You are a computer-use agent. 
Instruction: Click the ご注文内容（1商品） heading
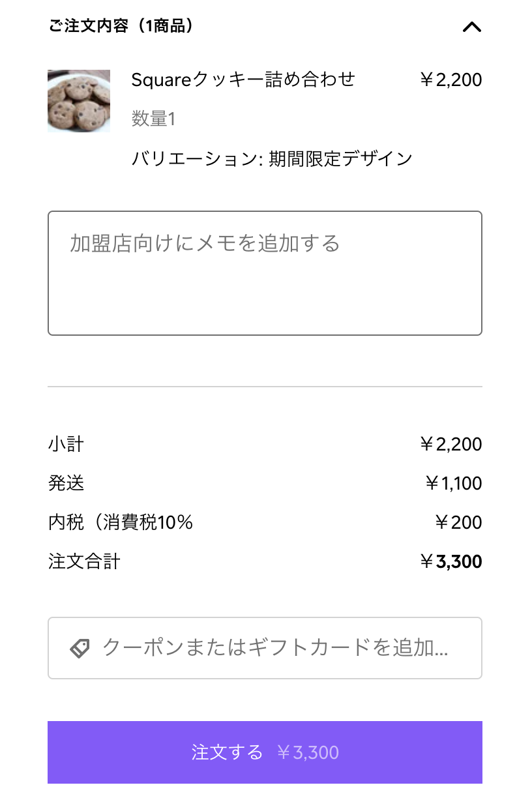(121, 27)
